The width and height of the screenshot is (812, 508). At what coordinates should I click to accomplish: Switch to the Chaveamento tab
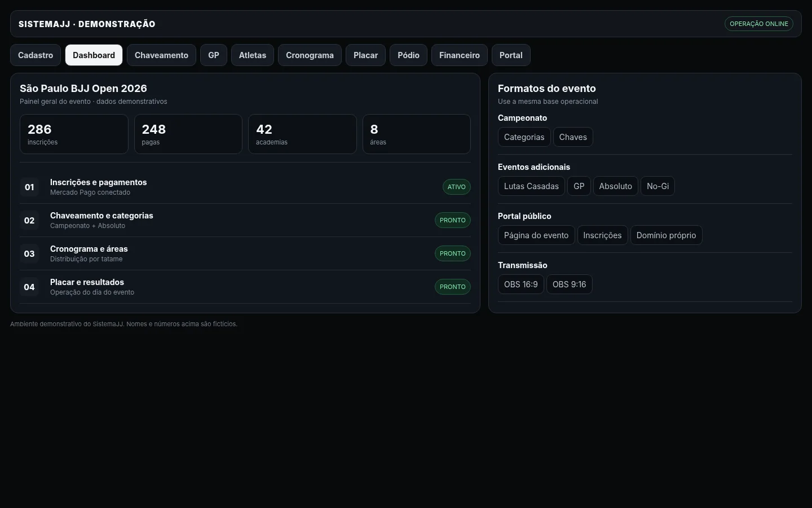click(161, 55)
